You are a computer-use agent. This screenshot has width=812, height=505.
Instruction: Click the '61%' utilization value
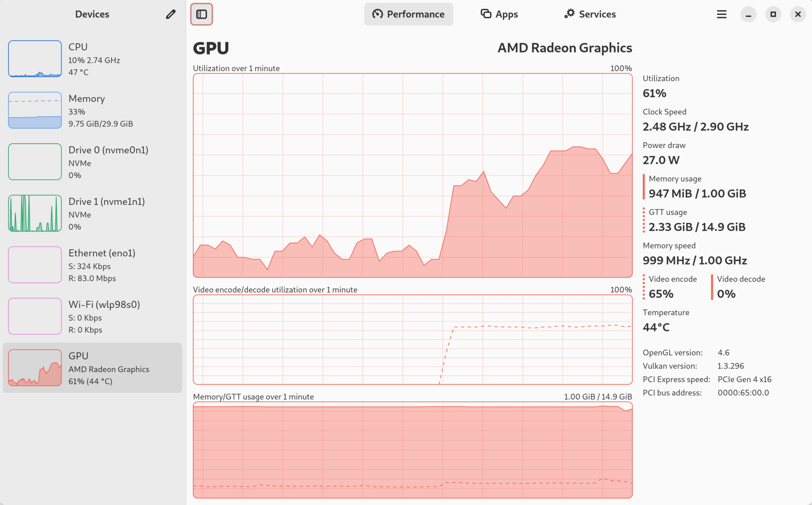coord(654,93)
